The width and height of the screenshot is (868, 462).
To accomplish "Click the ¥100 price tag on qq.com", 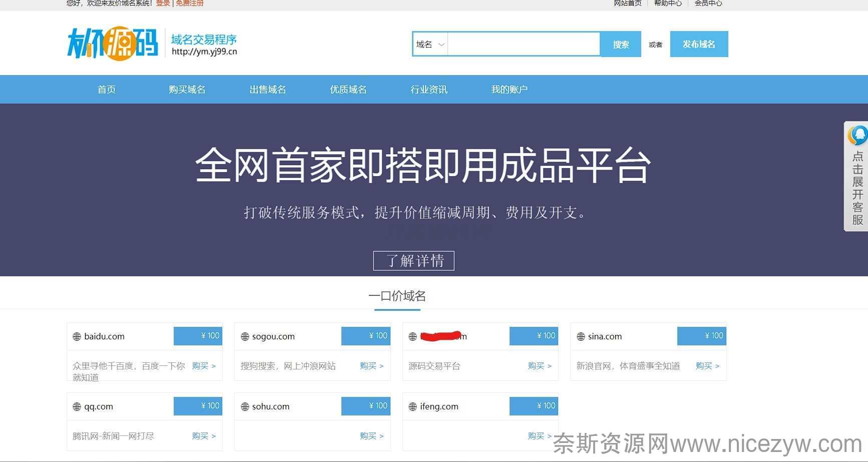I will 198,406.
